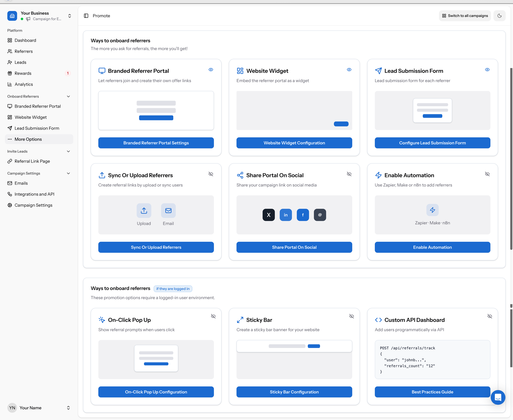
Task: Click the LinkedIn share icon
Action: [x=286, y=215]
